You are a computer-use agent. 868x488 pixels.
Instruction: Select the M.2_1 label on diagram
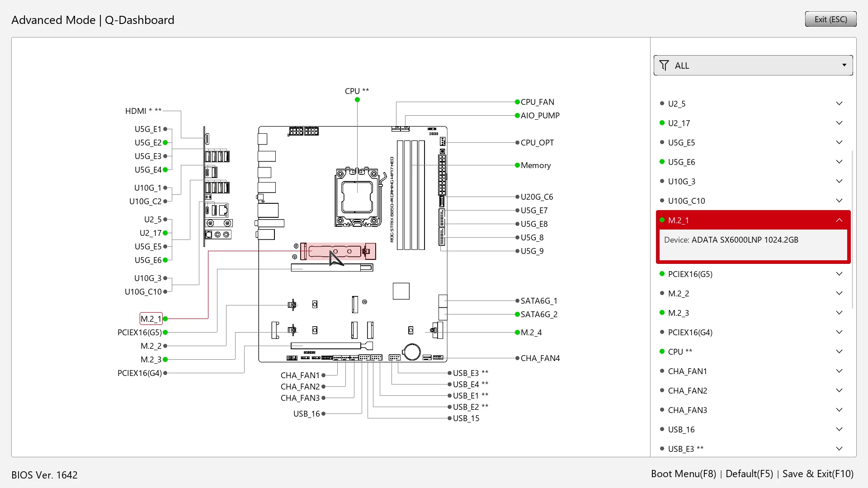151,319
